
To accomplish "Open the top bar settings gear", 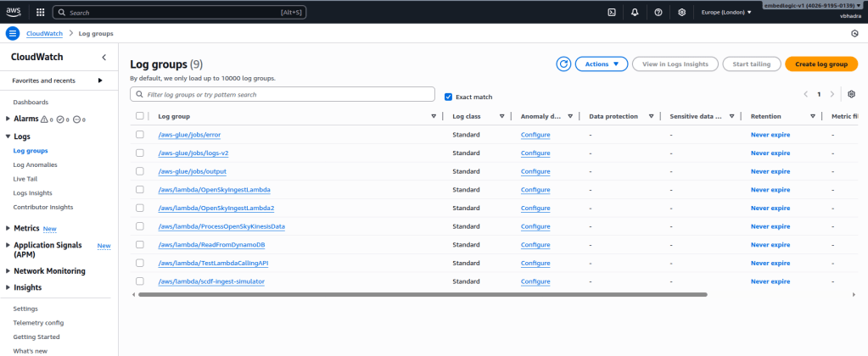I will 681,13.
